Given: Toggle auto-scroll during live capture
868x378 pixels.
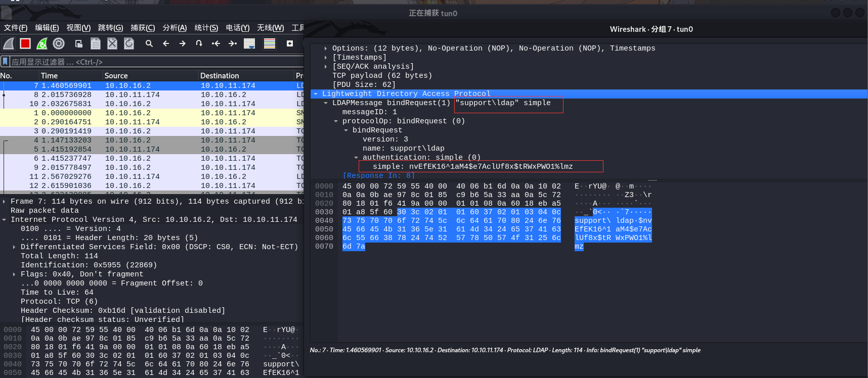Looking at the screenshot, I should click(x=249, y=44).
